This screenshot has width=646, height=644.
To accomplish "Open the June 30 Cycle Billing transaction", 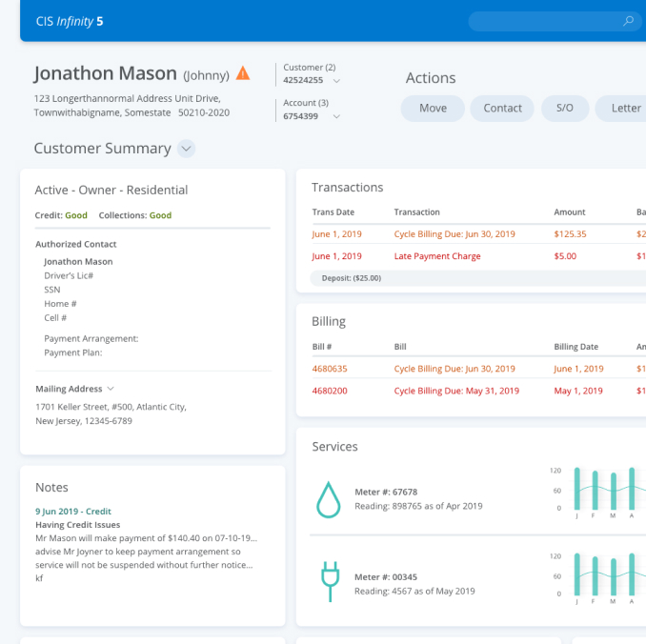I will tap(454, 233).
